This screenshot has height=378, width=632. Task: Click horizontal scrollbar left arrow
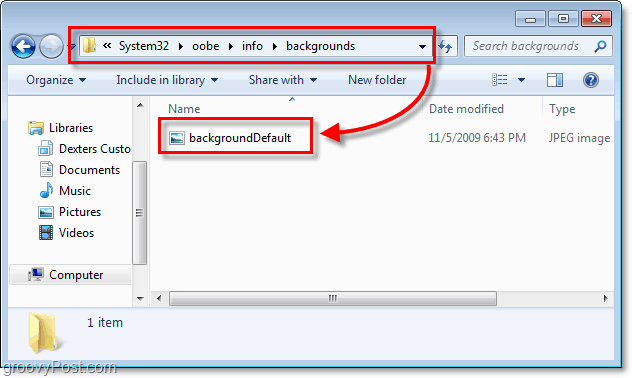pyautogui.click(x=159, y=299)
